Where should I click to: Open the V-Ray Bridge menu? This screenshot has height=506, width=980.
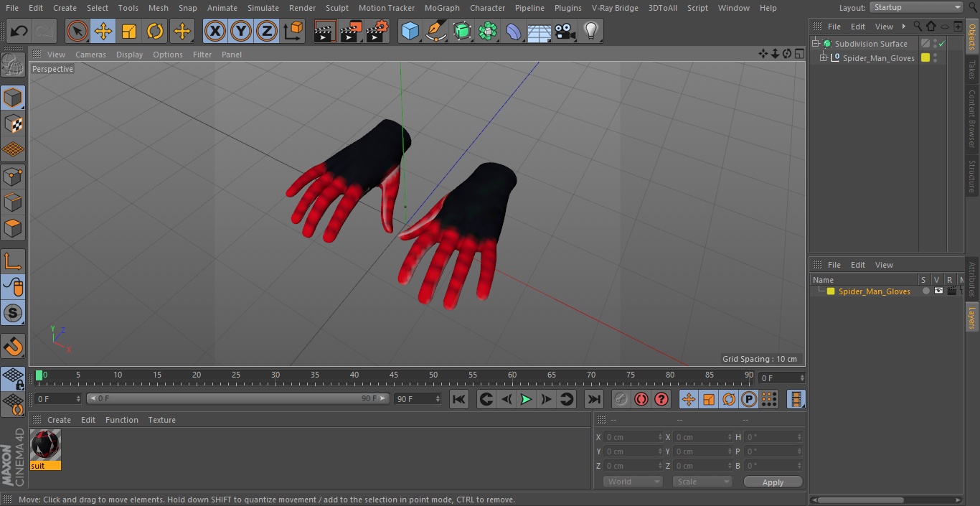tap(615, 8)
